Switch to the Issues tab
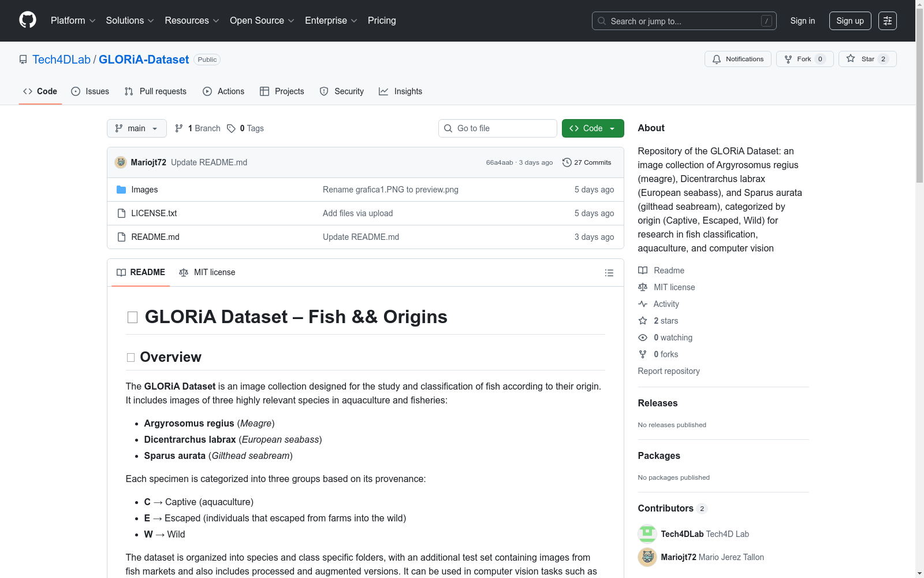Viewport: 924px width, 578px height. click(x=90, y=91)
